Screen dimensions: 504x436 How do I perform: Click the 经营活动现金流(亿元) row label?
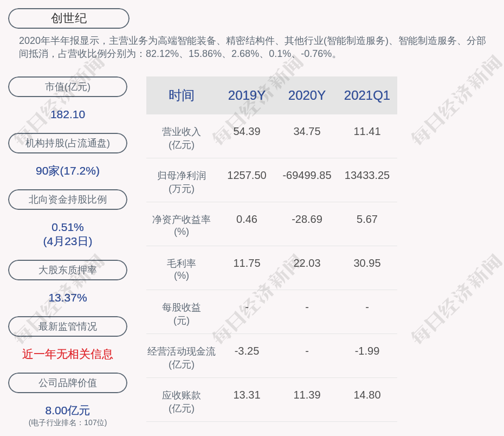click(182, 358)
